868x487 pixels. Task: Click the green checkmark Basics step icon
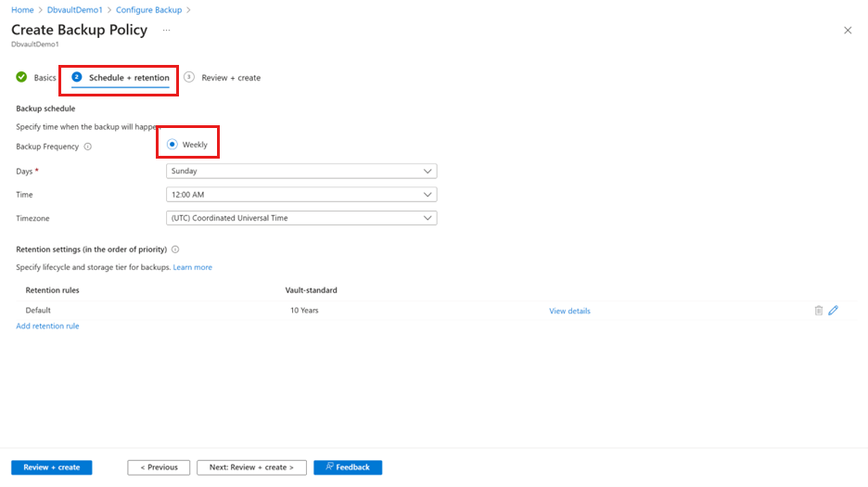(21, 77)
